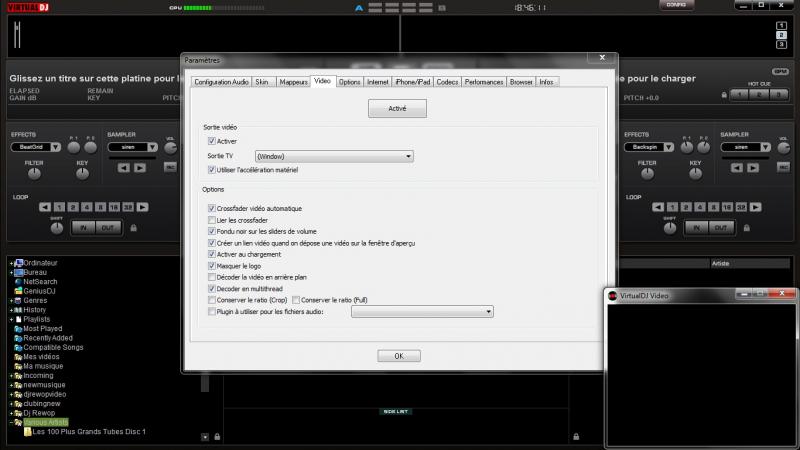Click right sampler previous arrow
The height and width of the screenshot is (450, 800).
point(737,168)
